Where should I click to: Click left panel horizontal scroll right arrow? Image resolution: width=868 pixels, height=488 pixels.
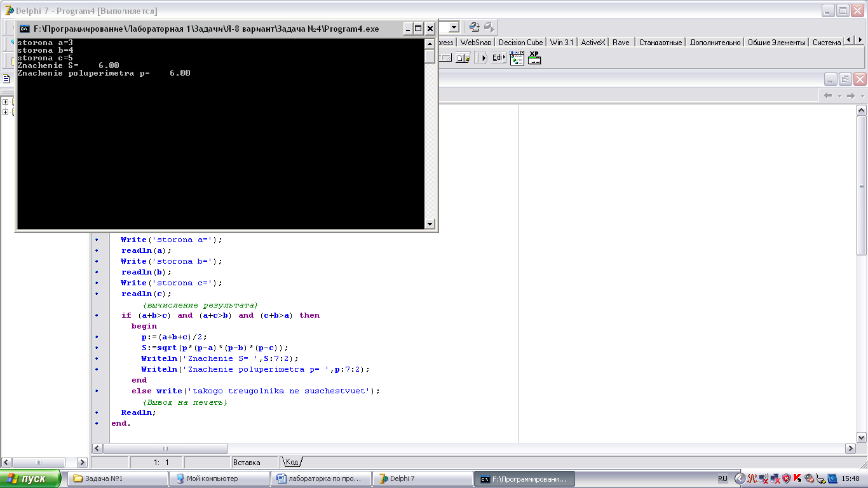(x=82, y=463)
